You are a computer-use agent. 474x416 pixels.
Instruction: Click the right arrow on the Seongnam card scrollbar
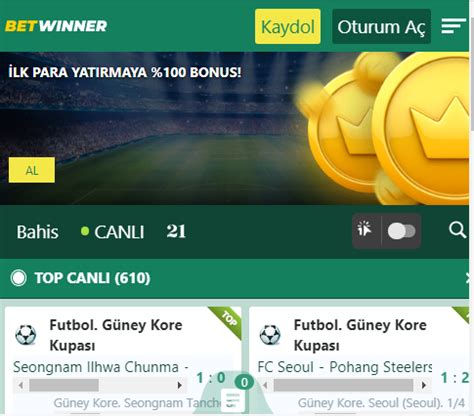tap(180, 385)
